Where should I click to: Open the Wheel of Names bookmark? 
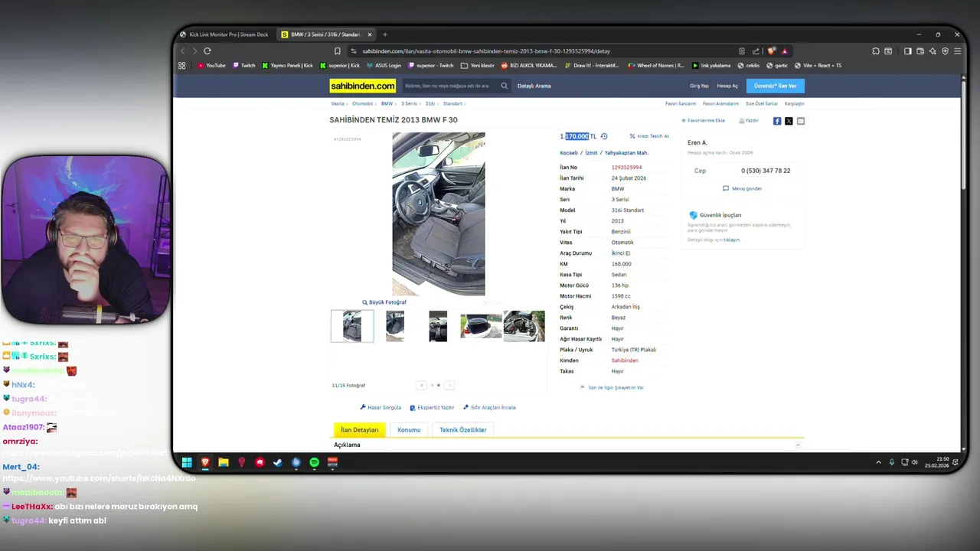pyautogui.click(x=656, y=66)
